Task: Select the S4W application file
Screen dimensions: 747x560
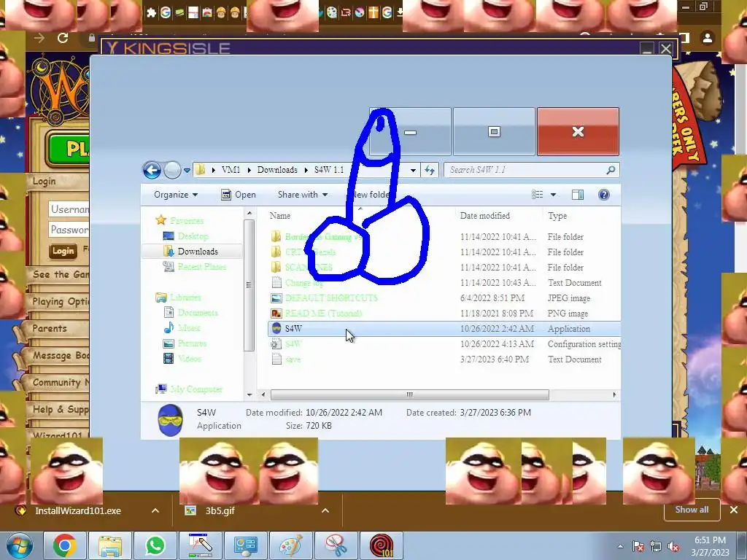Action: 444,329
